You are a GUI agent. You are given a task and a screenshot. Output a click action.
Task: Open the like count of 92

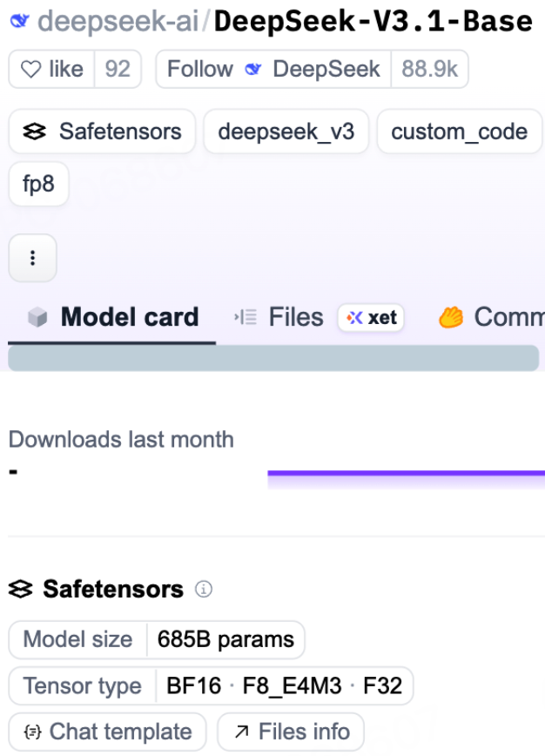pyautogui.click(x=117, y=70)
